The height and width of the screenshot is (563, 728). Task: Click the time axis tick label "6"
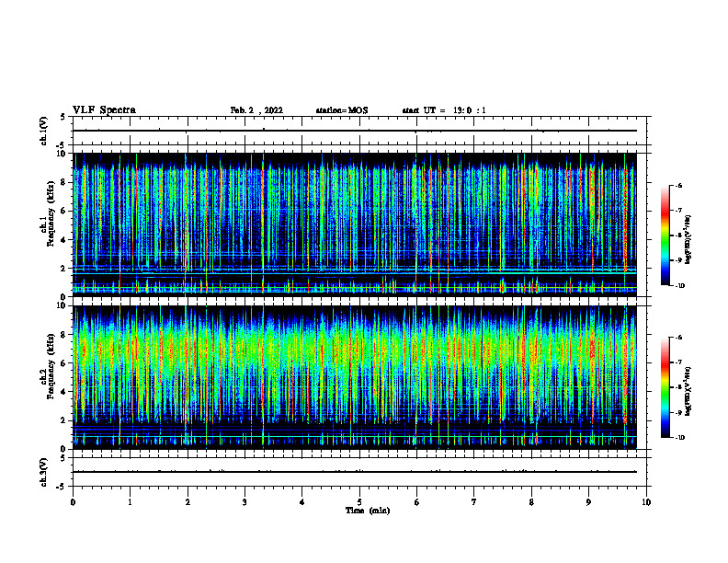coord(416,502)
